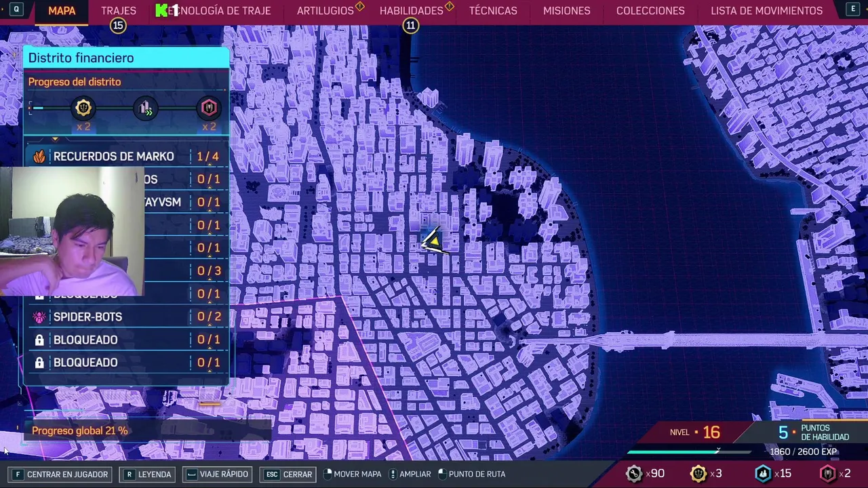Screen dimensions: 868x488
Task: Open the MAPA tab
Action: tap(62, 11)
